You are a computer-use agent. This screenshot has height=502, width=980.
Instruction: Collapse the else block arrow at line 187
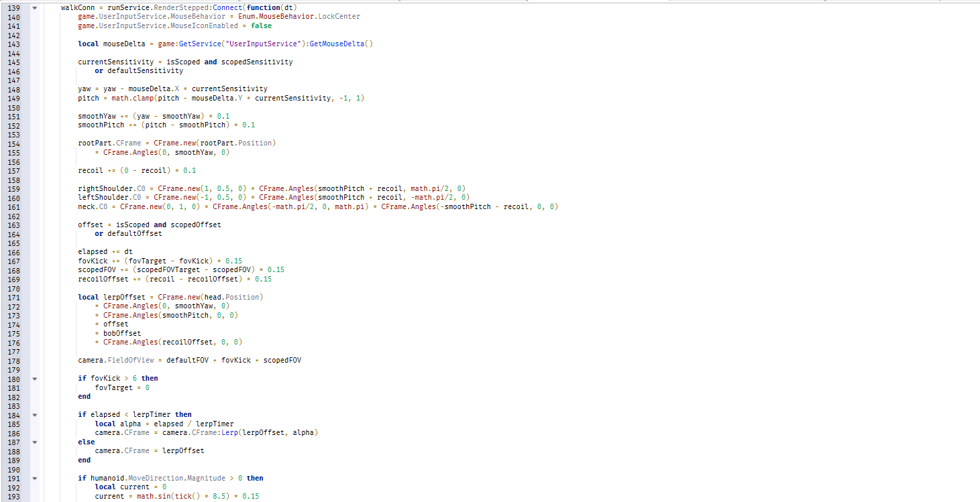click(34, 442)
